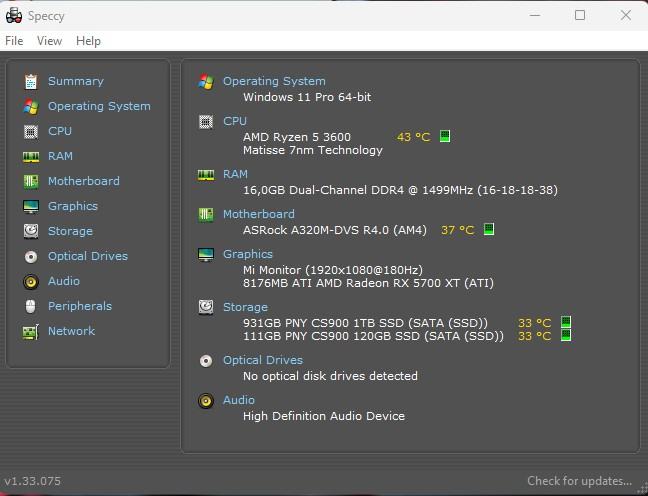This screenshot has height=496, width=648.
Task: Click '111GB PNY CS900 120GB SSD' entry
Action: pos(374,336)
